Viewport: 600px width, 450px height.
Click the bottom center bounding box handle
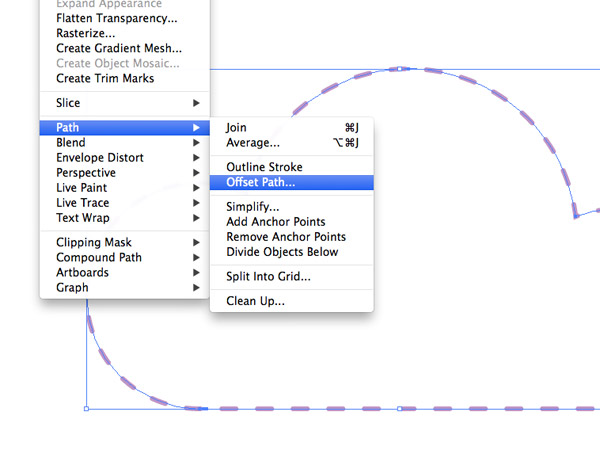pos(399,409)
